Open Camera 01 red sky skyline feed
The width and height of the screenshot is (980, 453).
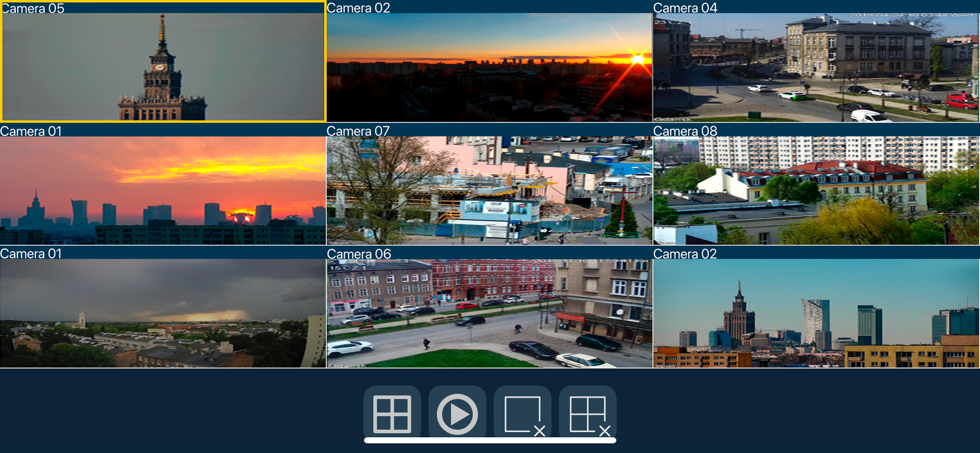pos(163,190)
